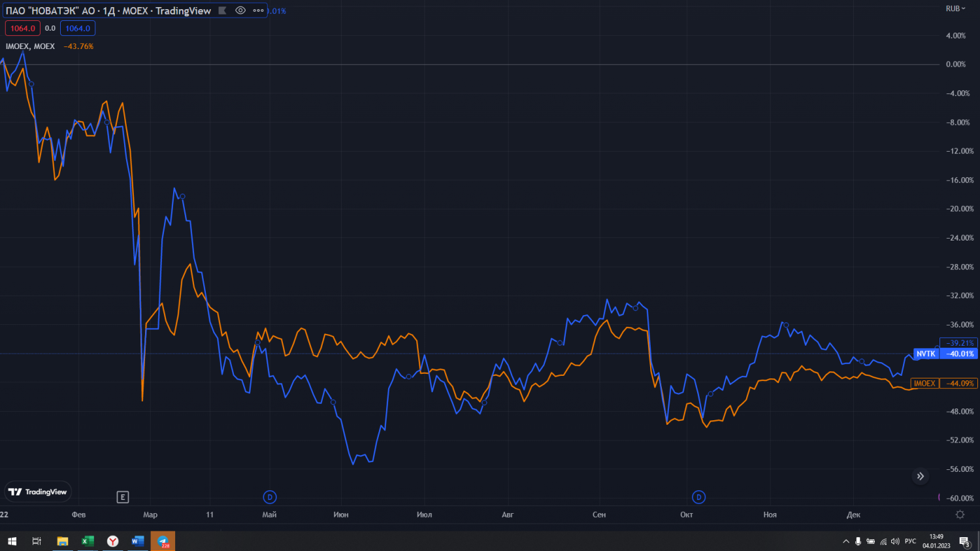This screenshot has height=551, width=980.
Task: Click the flag icon beside chart title
Action: (223, 10)
